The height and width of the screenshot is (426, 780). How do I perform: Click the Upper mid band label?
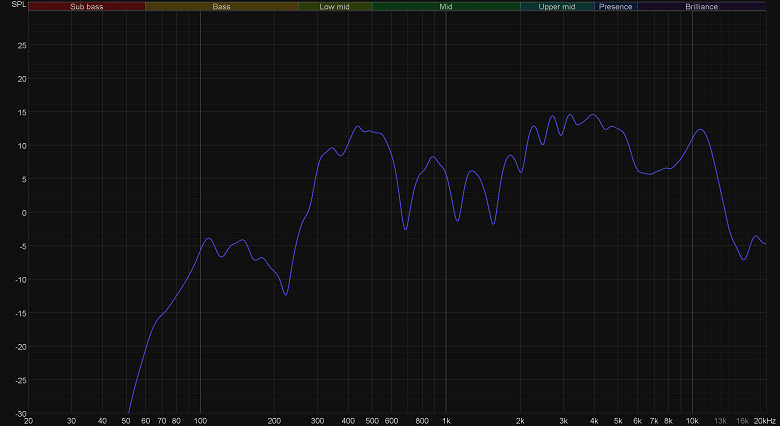click(557, 6)
